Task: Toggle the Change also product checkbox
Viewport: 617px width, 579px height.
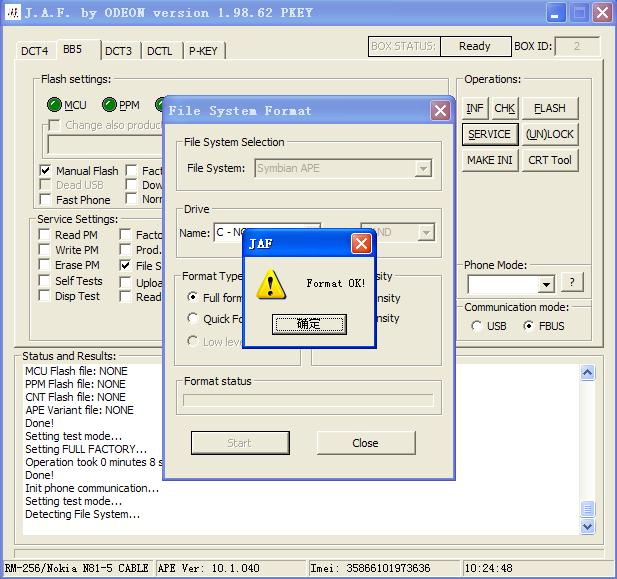Action: (54, 125)
